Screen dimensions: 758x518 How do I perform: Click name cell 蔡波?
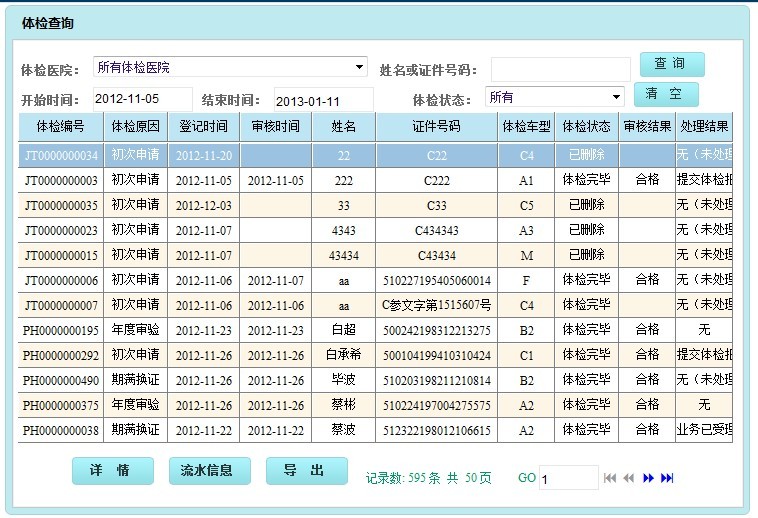(x=344, y=430)
